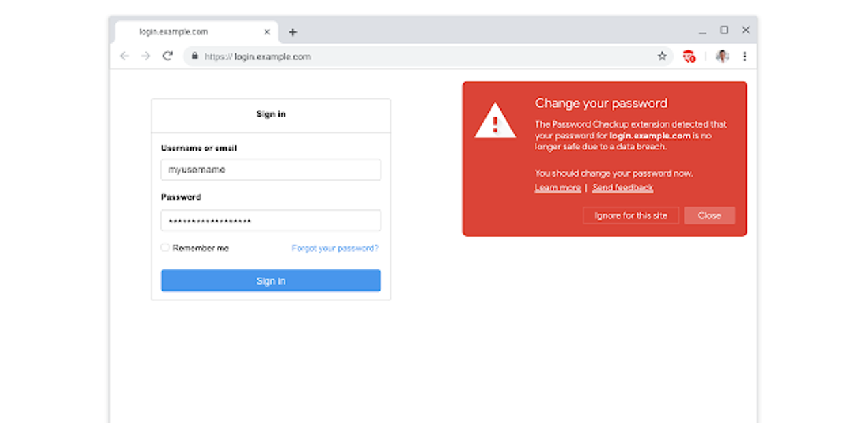The image size is (868, 423).
Task: Enable the Remember me checkbox
Action: pos(165,248)
